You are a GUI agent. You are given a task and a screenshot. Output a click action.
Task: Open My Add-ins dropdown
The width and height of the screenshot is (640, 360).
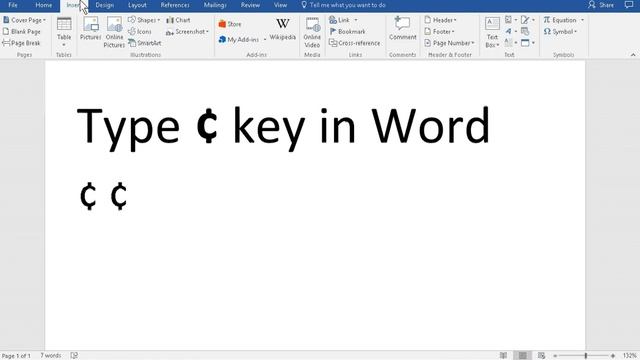[x=242, y=40]
